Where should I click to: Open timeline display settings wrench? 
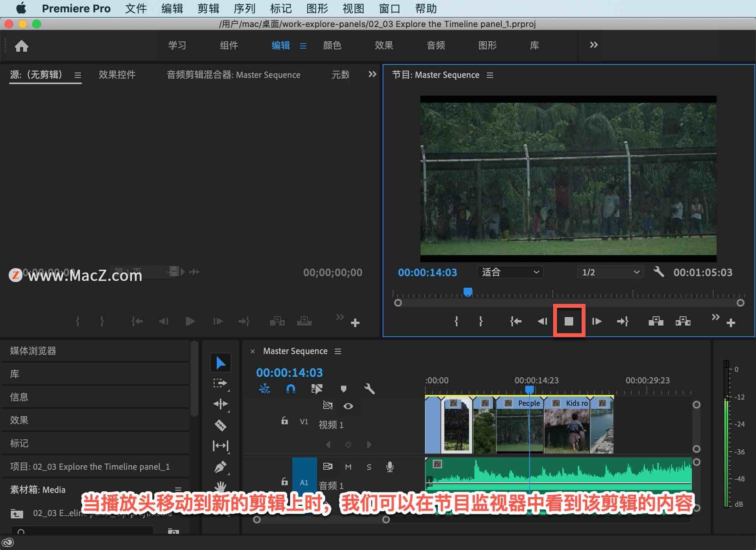[369, 389]
